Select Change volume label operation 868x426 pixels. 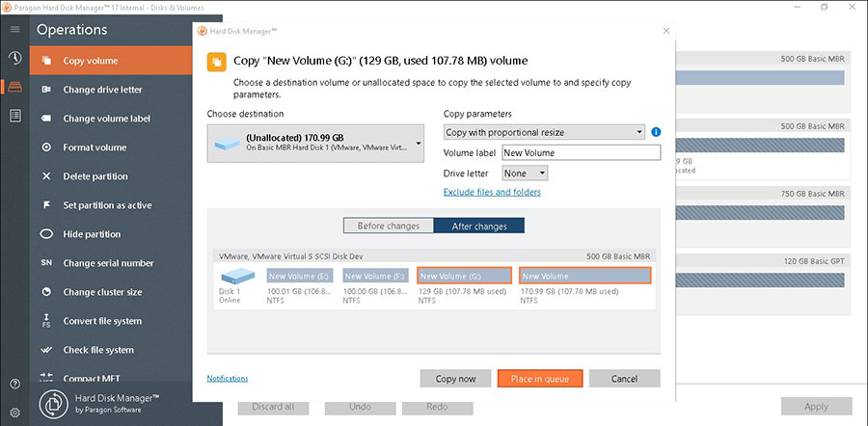pos(111,119)
